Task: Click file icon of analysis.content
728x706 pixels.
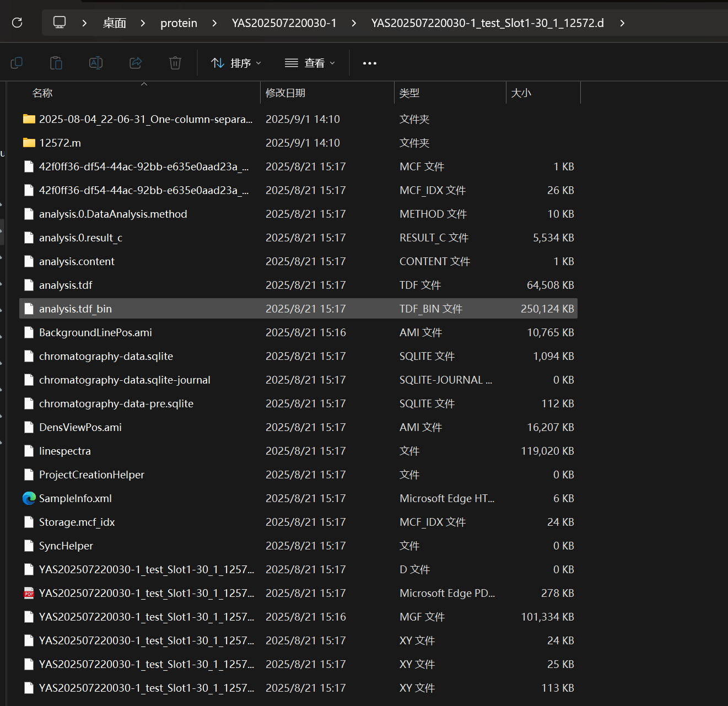Action: click(x=29, y=261)
